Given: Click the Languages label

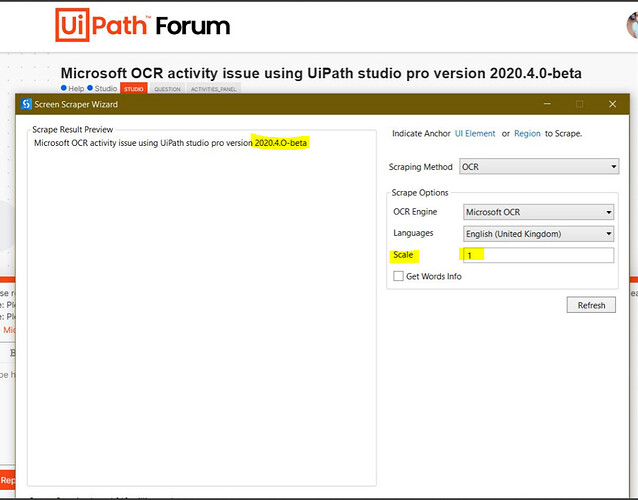Looking at the screenshot, I should (413, 233).
